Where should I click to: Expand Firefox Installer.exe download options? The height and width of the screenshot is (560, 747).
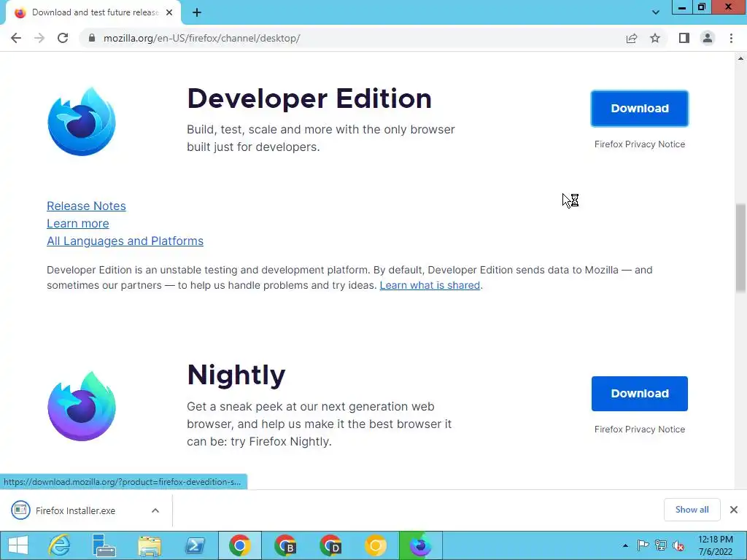coord(155,510)
